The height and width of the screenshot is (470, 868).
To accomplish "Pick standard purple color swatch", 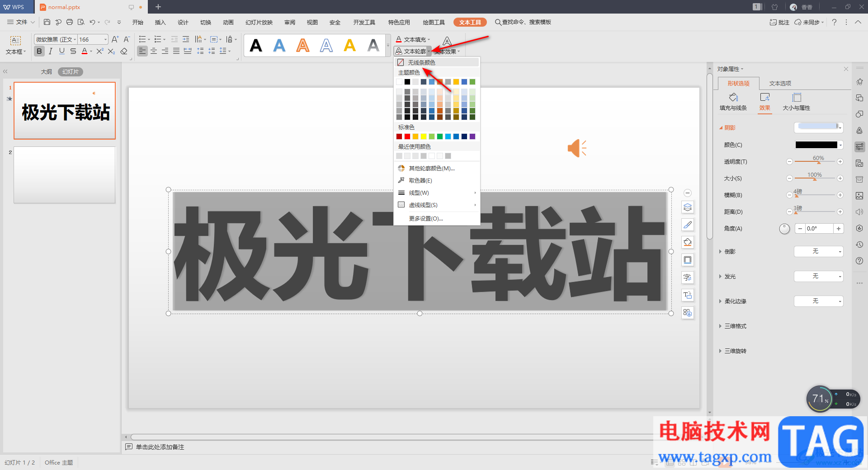I will pyautogui.click(x=472, y=136).
